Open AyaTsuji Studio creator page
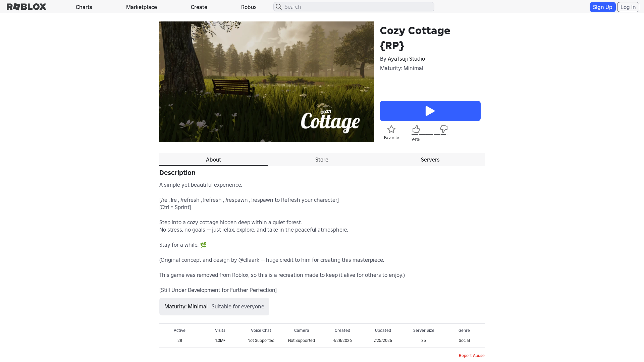The height and width of the screenshot is (362, 644). pyautogui.click(x=406, y=59)
